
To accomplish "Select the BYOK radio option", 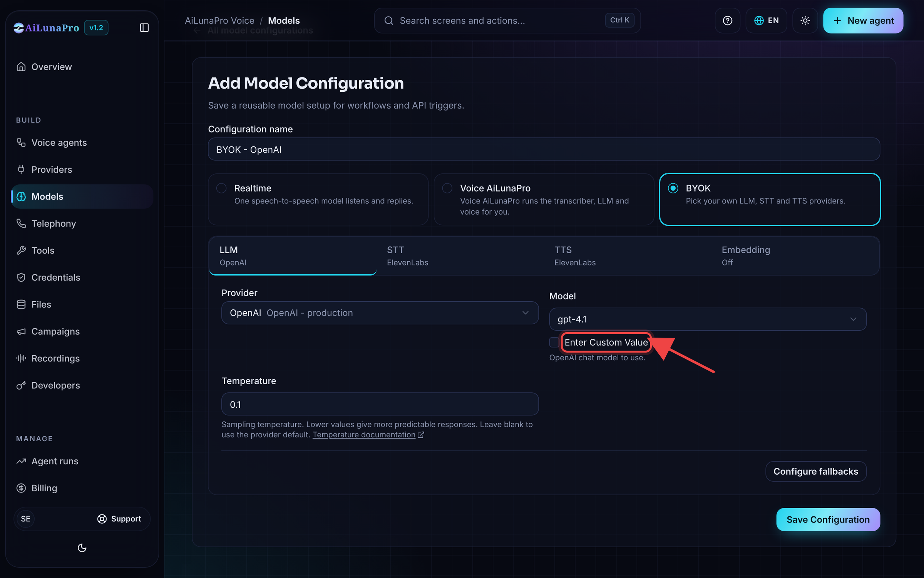I will click(x=673, y=188).
